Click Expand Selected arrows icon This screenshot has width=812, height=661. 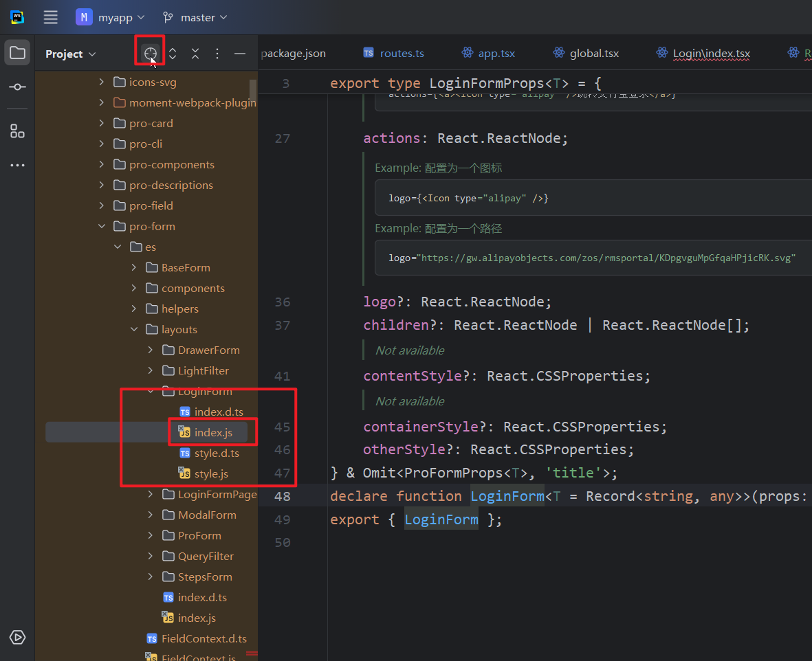tap(173, 54)
